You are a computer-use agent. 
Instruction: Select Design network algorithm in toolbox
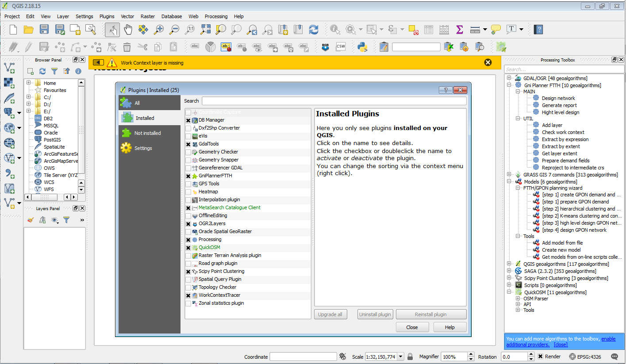[558, 98]
